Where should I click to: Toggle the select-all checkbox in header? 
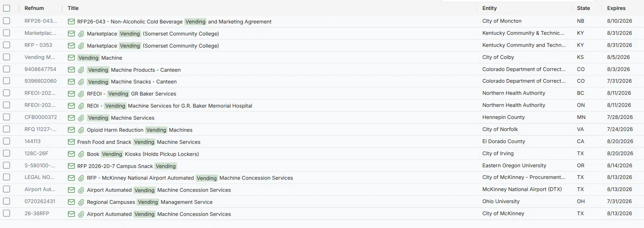[7, 8]
